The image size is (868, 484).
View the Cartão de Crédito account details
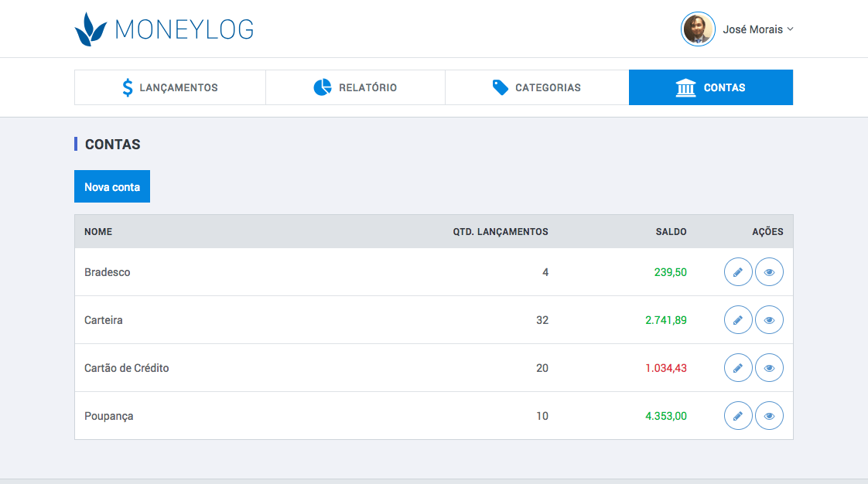[769, 368]
